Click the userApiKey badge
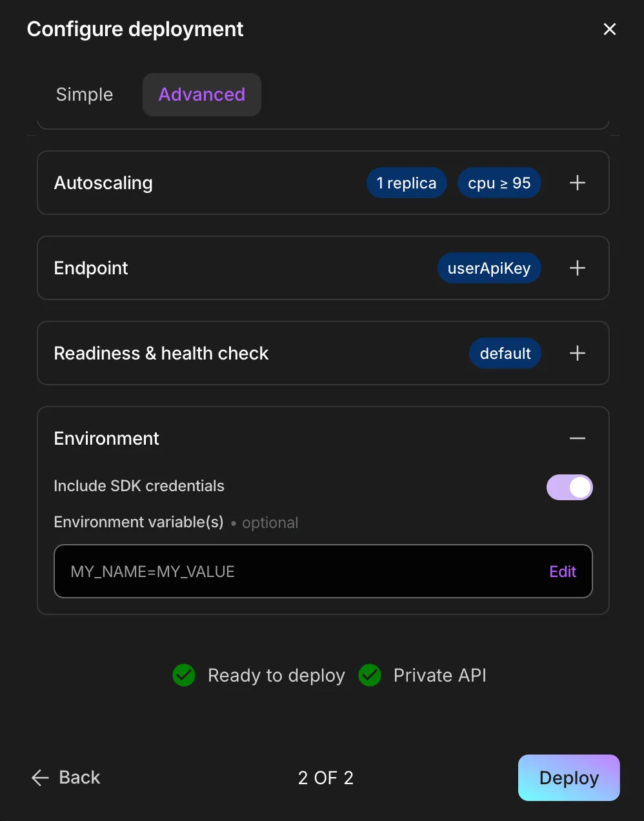 coord(489,268)
